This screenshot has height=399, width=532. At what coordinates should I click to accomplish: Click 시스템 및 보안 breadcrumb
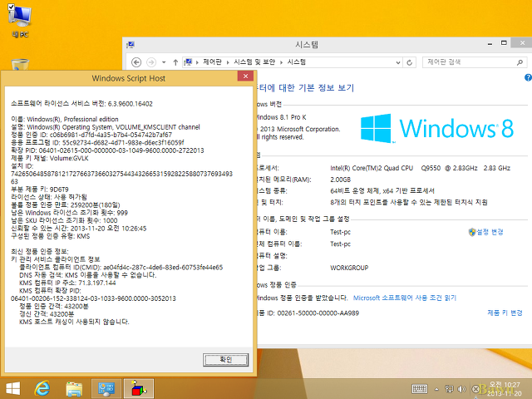(254, 62)
